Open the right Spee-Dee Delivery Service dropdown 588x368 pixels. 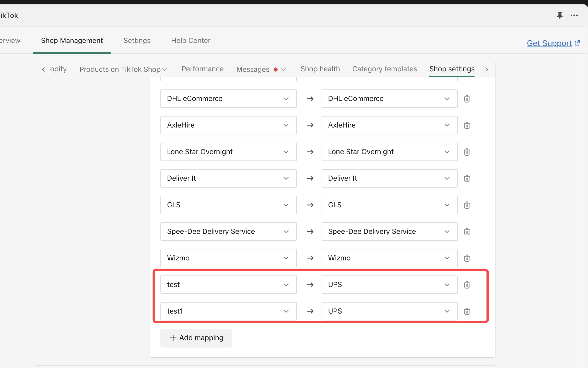coord(389,232)
